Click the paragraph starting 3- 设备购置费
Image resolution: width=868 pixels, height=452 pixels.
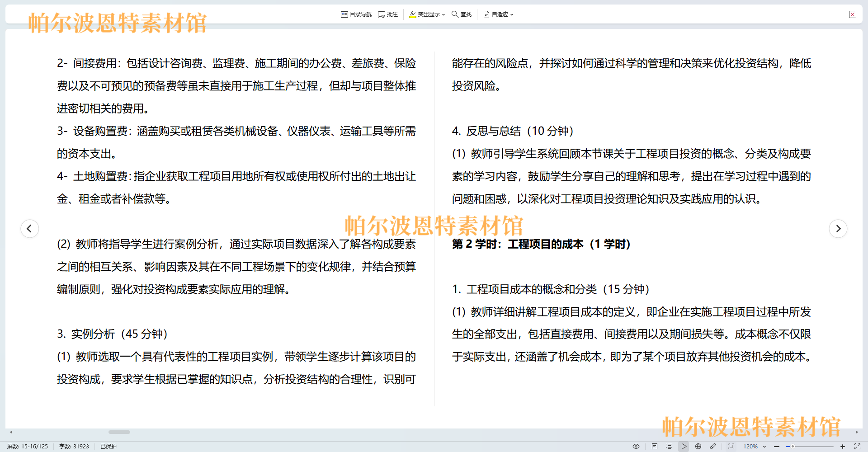(x=236, y=142)
